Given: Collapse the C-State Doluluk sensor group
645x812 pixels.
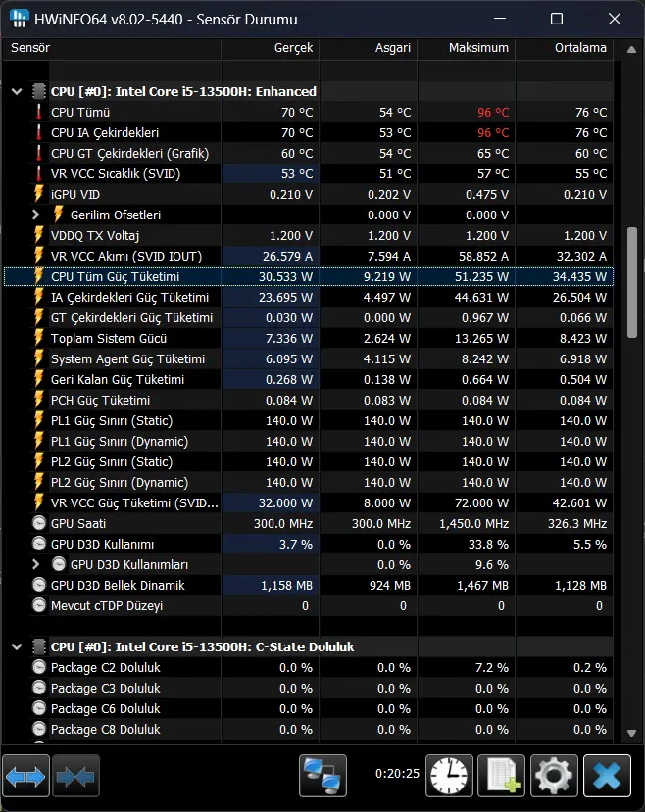Looking at the screenshot, I should tap(17, 646).
